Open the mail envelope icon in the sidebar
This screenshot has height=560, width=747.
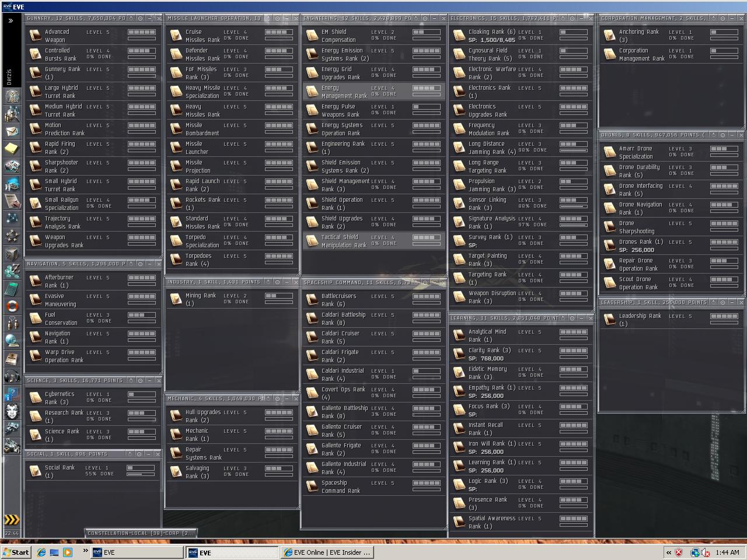pos(12,131)
